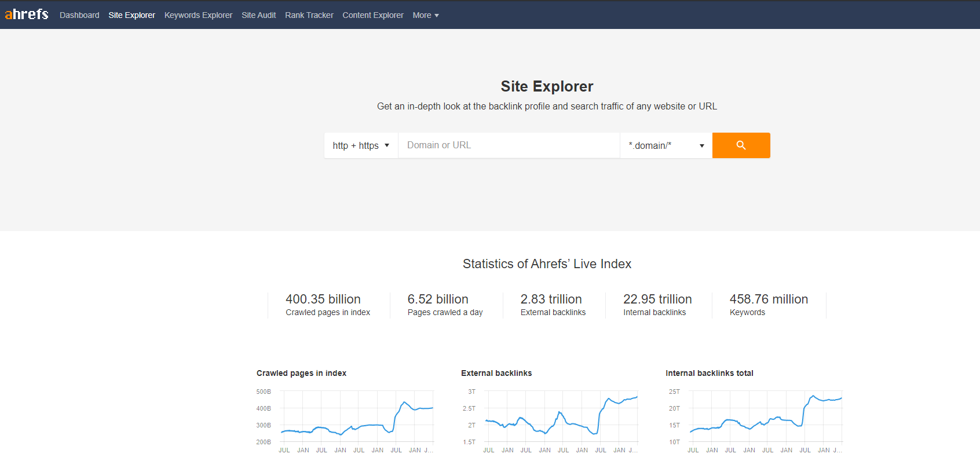Click the in-depth look subtitle text

pos(547,107)
